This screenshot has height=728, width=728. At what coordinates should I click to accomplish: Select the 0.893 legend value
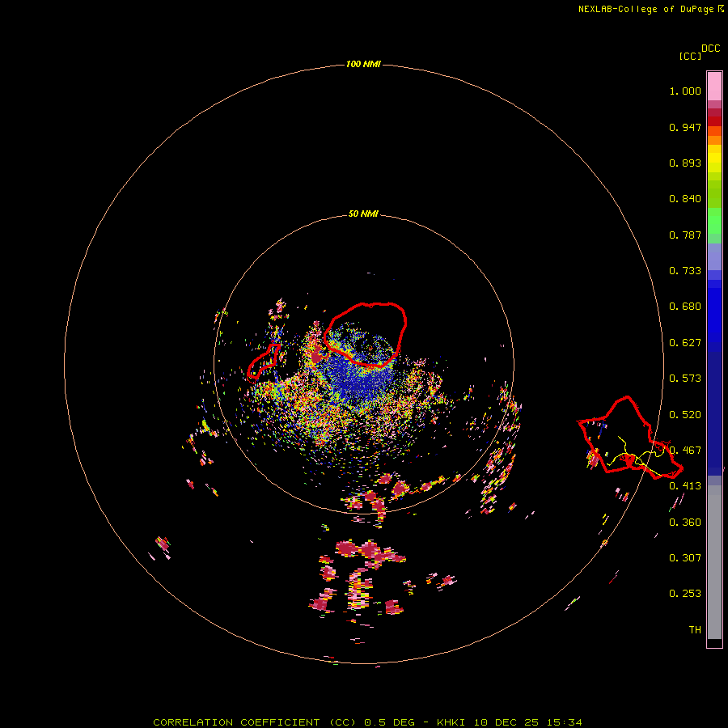point(685,163)
